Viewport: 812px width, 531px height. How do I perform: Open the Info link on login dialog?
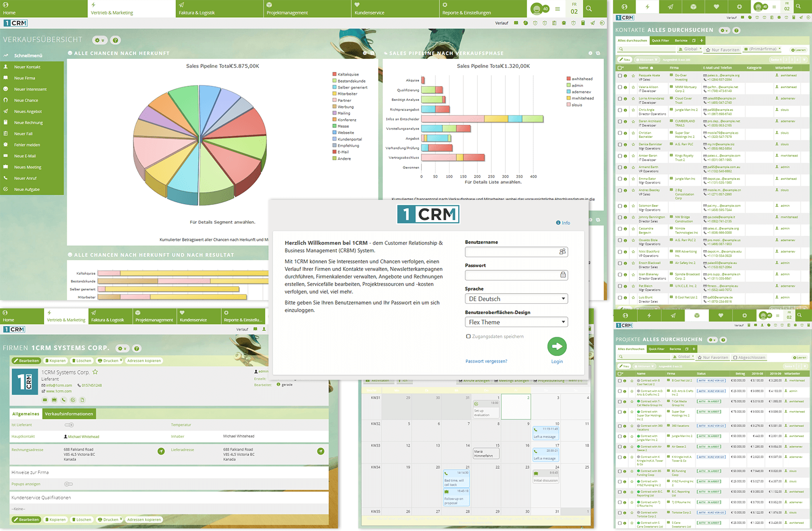click(x=563, y=223)
